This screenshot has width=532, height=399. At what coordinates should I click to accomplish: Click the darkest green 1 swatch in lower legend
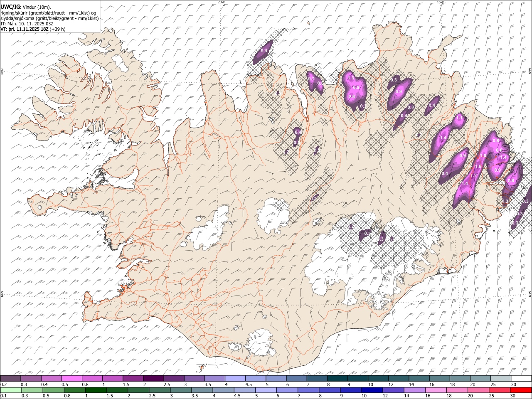[96, 390]
